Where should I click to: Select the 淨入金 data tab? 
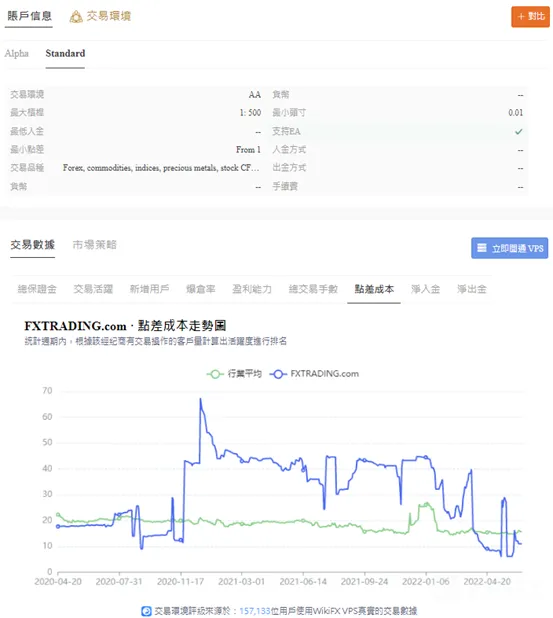click(425, 289)
